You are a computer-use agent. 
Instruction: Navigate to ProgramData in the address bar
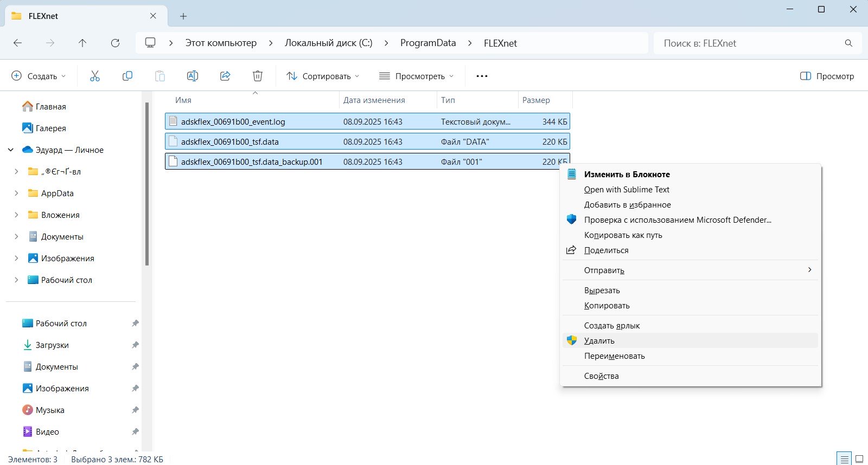coord(428,43)
